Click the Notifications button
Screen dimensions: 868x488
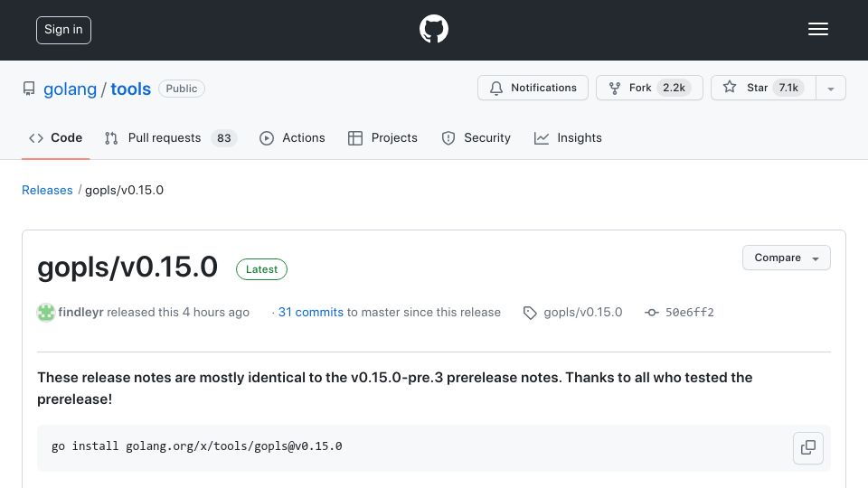[533, 88]
